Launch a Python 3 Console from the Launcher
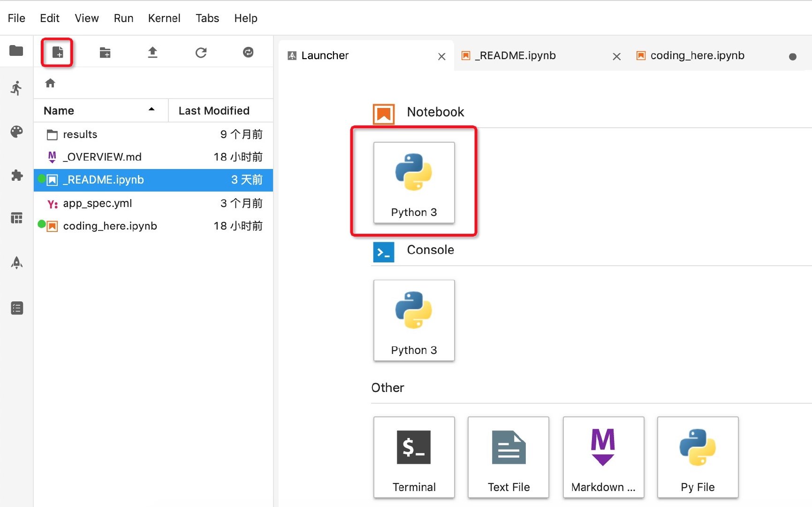The height and width of the screenshot is (507, 812). pyautogui.click(x=414, y=320)
